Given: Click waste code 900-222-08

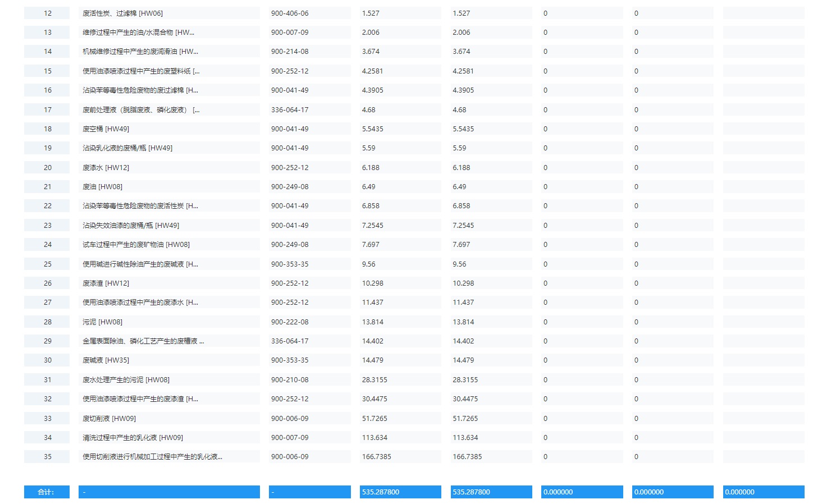Looking at the screenshot, I should [290, 322].
